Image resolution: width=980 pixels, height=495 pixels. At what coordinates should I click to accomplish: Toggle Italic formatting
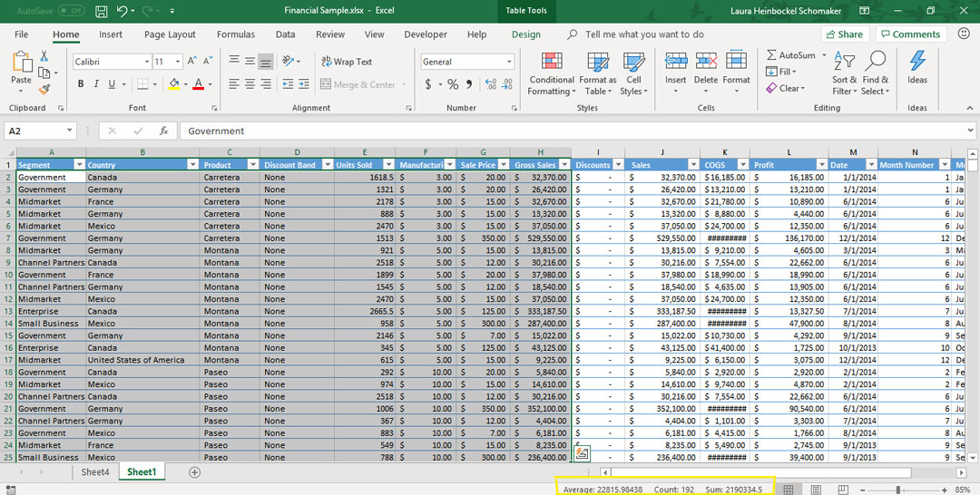(x=96, y=83)
